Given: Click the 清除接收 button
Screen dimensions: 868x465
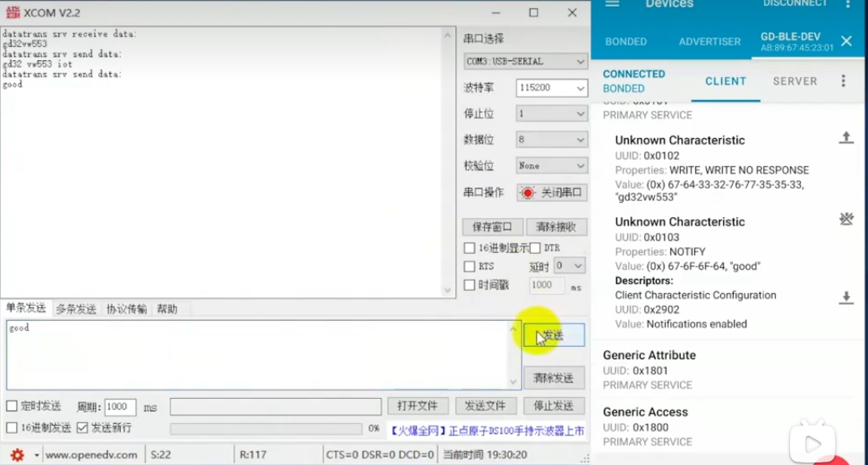Looking at the screenshot, I should [x=555, y=227].
